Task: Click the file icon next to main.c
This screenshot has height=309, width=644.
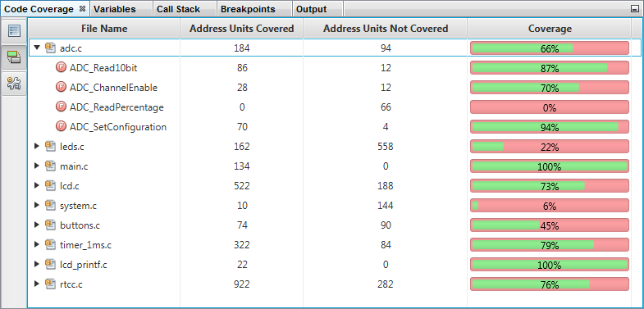Action: (x=51, y=166)
